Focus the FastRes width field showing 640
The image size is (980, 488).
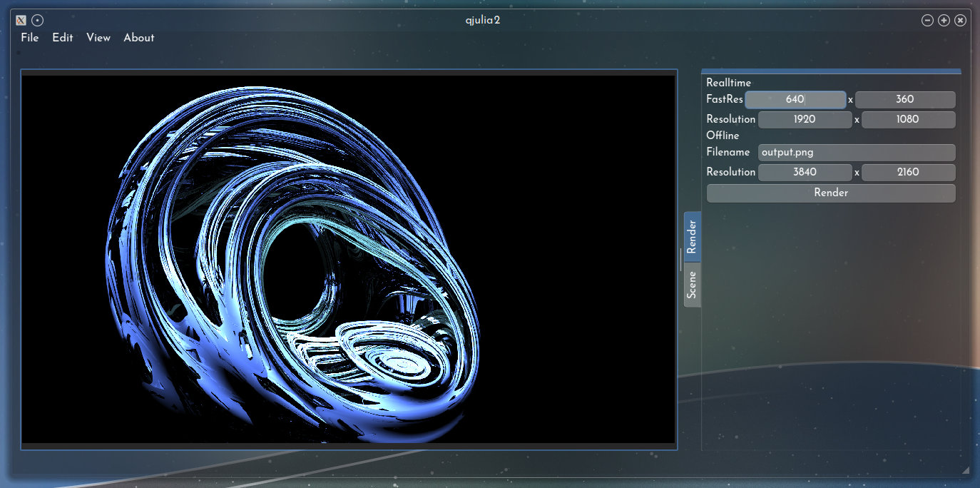point(795,100)
